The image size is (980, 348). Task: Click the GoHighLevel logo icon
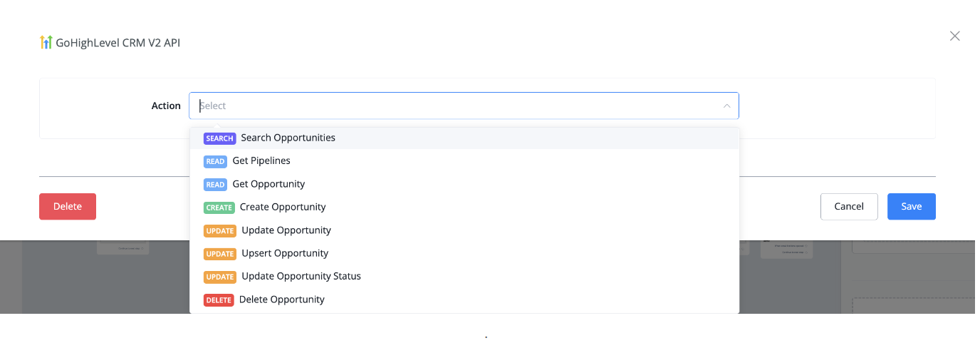46,43
